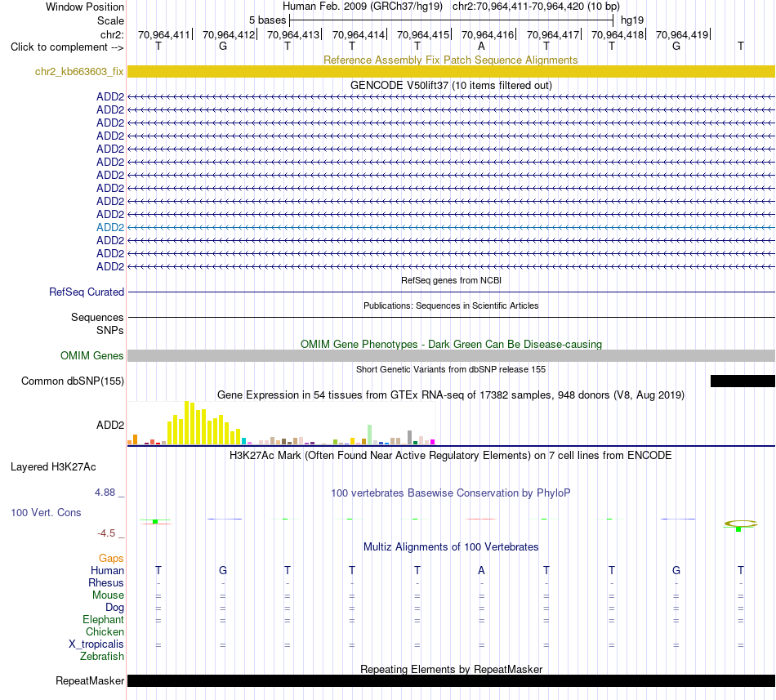The image size is (776, 700).
Task: Click the tallest yellow bar in GTEx chart
Action: tap(187, 423)
